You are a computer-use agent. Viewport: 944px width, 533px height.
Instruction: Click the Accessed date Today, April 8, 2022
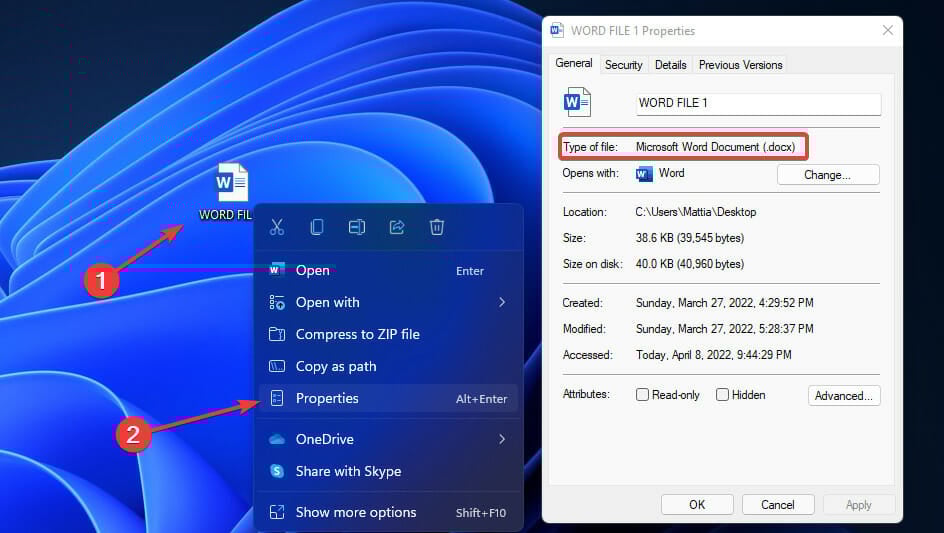[x=713, y=355]
